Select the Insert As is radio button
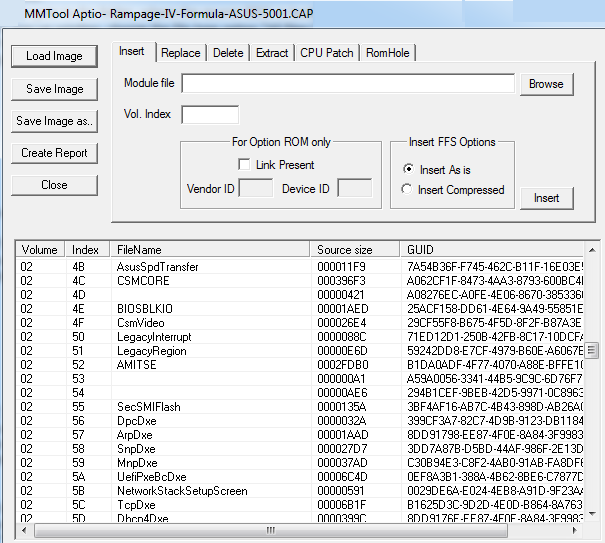 click(408, 169)
